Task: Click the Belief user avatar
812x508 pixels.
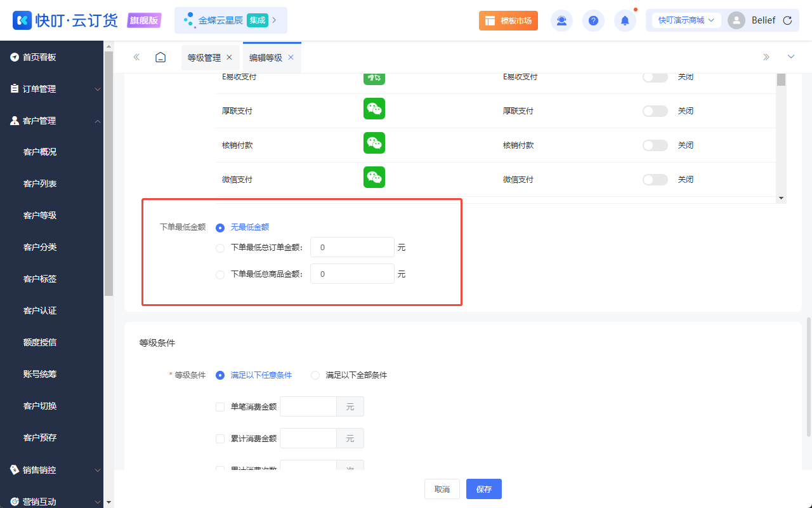Action: pyautogui.click(x=737, y=20)
